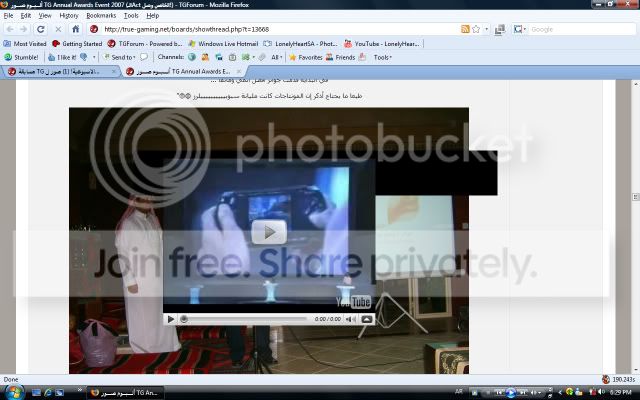The image size is (640, 400).
Task: Open the File menu
Action: pos(8,16)
